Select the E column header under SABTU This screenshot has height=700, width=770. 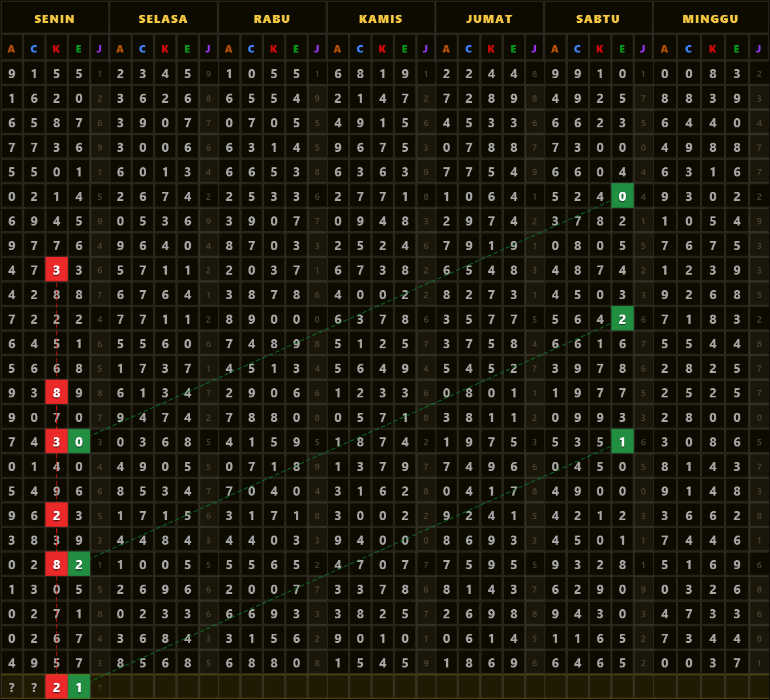point(622,49)
